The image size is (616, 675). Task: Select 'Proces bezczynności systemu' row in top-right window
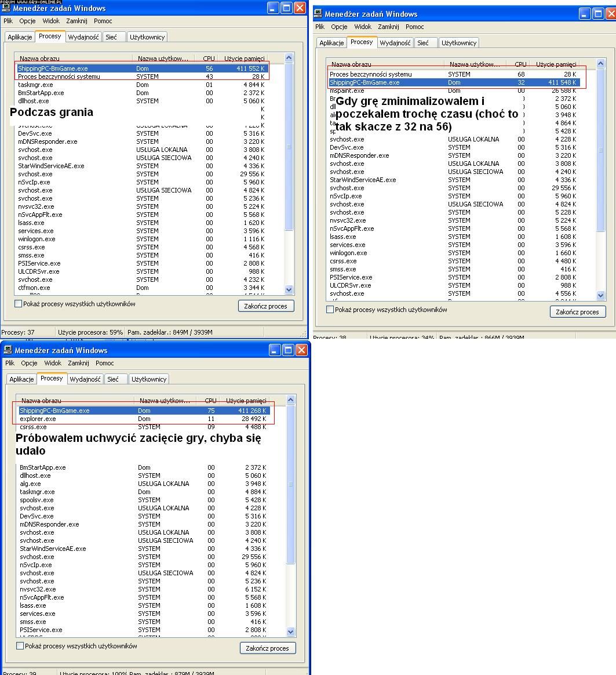tap(454, 74)
